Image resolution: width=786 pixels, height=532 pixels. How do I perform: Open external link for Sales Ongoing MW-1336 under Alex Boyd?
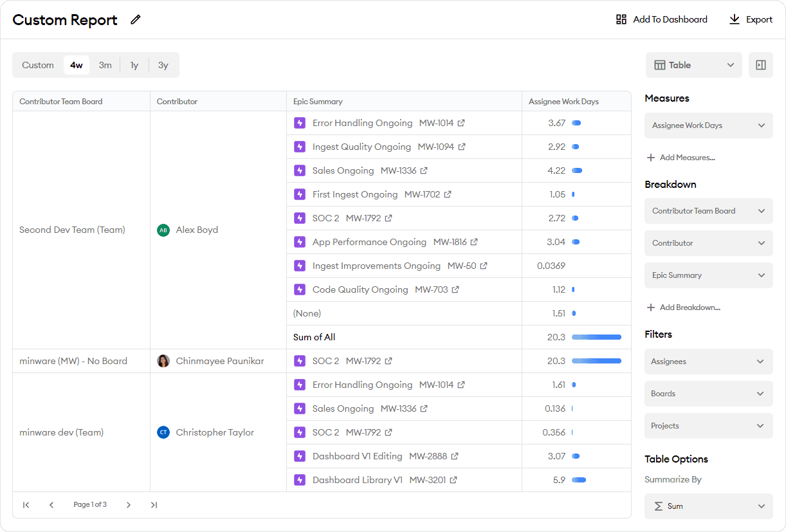pos(424,170)
